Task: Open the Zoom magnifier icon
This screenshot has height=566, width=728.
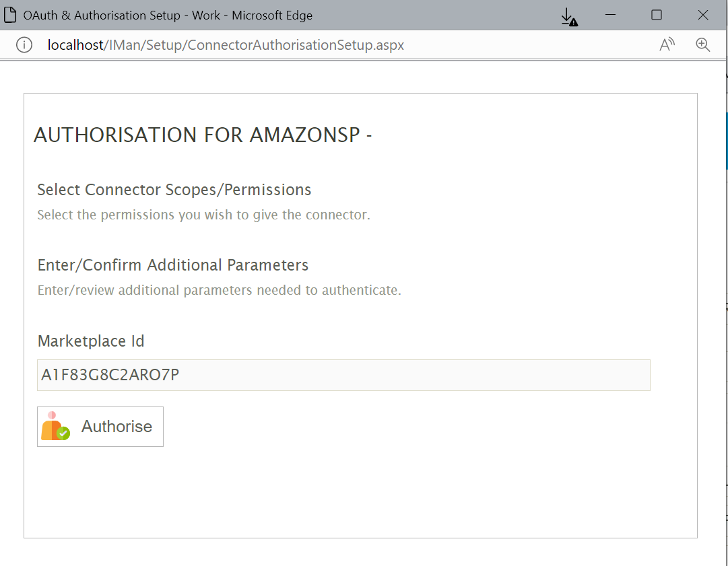Action: tap(702, 45)
